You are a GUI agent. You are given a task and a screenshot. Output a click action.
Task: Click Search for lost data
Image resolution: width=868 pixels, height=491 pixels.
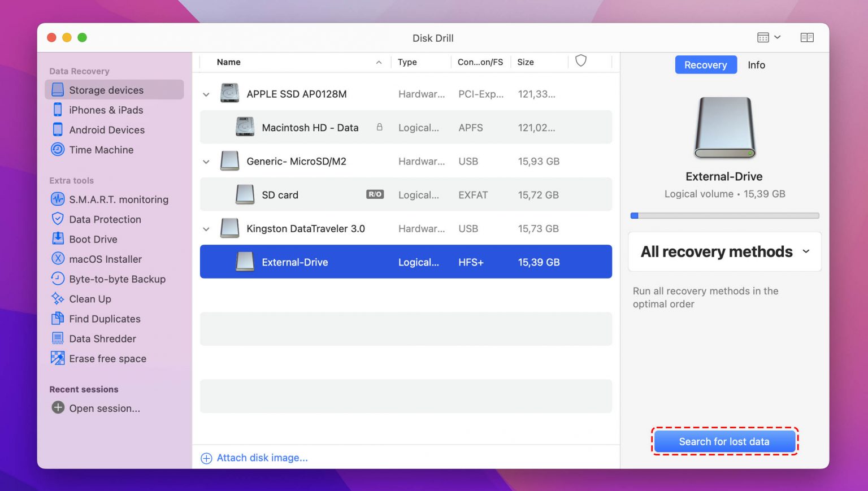point(725,441)
